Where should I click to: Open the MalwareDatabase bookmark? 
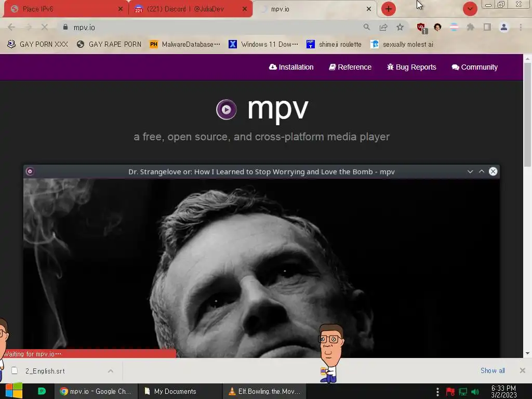[185, 44]
